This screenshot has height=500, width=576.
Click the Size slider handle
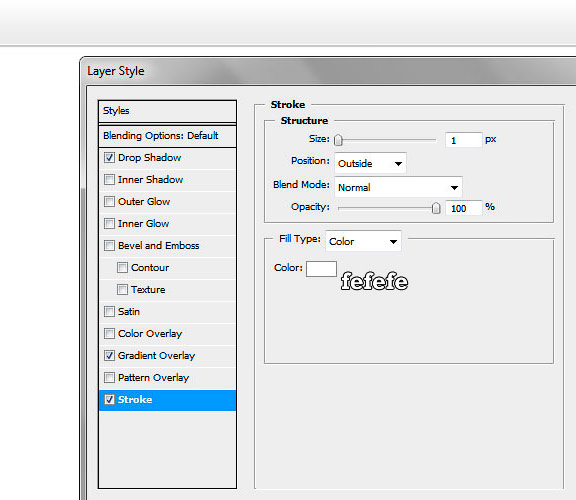(x=338, y=140)
